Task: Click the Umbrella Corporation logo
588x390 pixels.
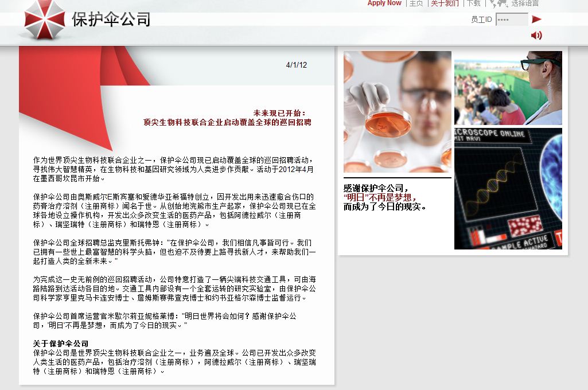Action: coord(45,19)
